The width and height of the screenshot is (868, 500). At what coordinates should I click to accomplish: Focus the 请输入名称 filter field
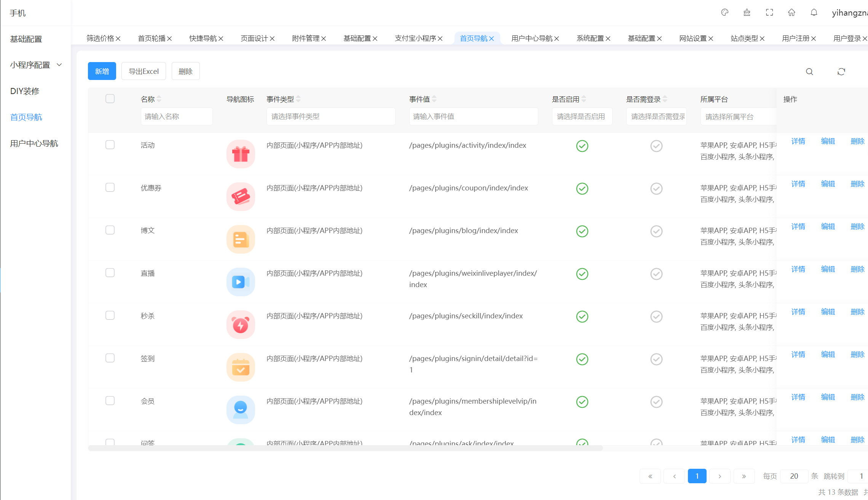[177, 117]
